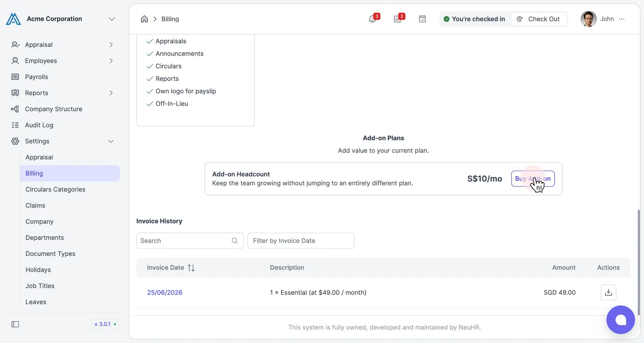
Task: Select the Billing settings item
Action: tap(70, 173)
